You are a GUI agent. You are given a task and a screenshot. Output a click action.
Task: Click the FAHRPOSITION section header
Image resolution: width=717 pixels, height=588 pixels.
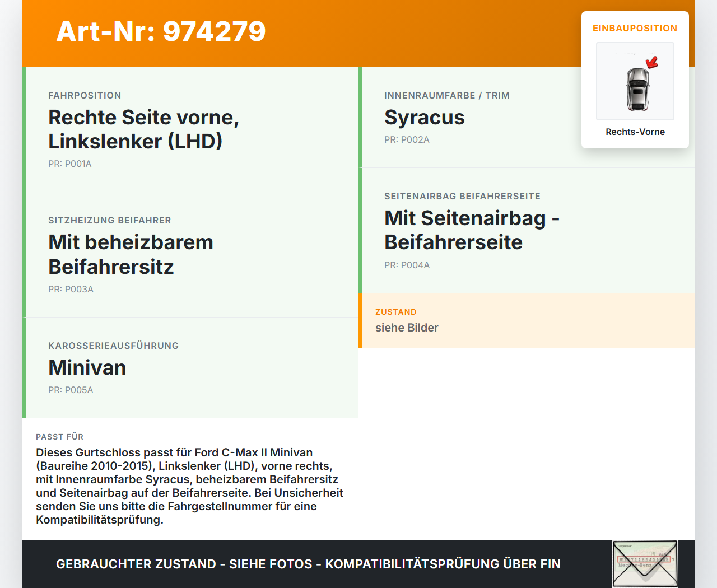coord(85,95)
